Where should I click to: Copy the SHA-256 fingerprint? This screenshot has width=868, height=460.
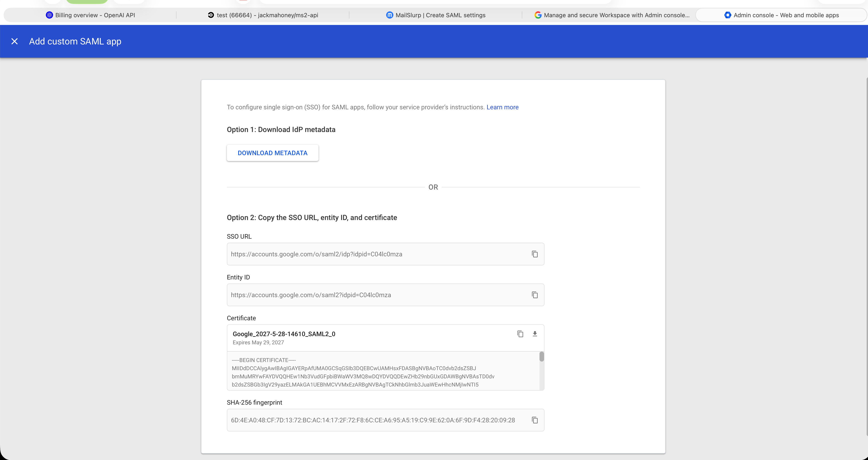535,420
